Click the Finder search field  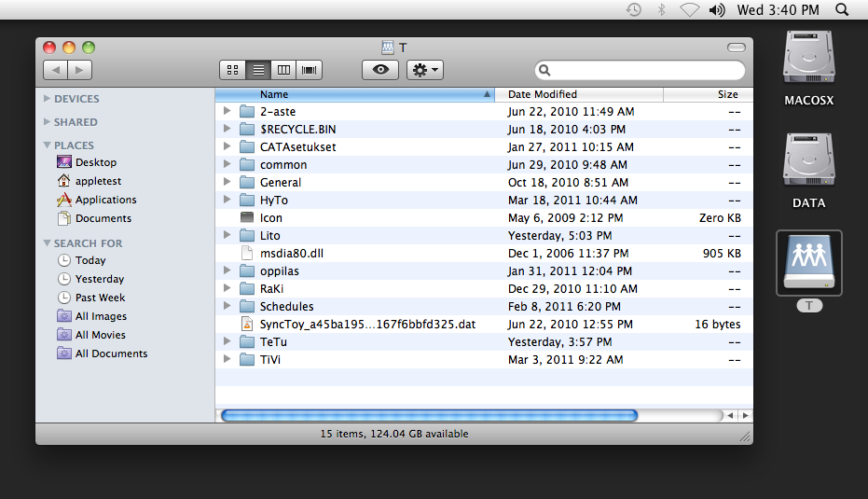tap(640, 70)
